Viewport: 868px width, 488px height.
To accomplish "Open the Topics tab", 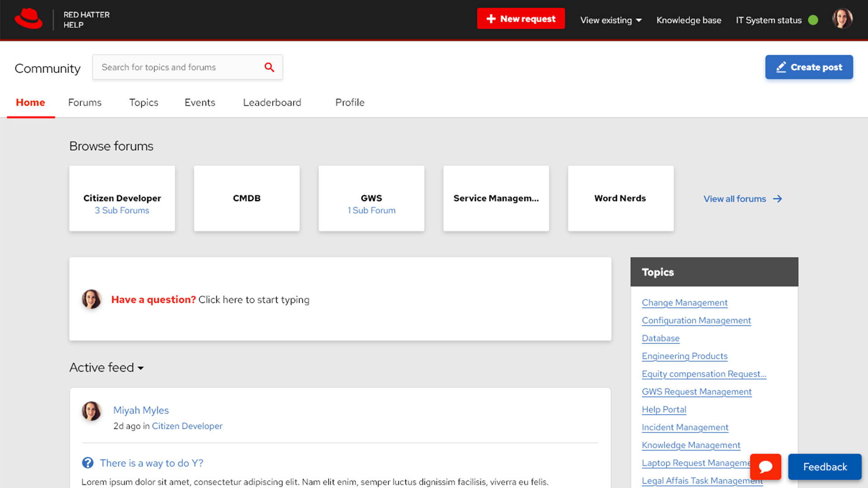I will (144, 103).
